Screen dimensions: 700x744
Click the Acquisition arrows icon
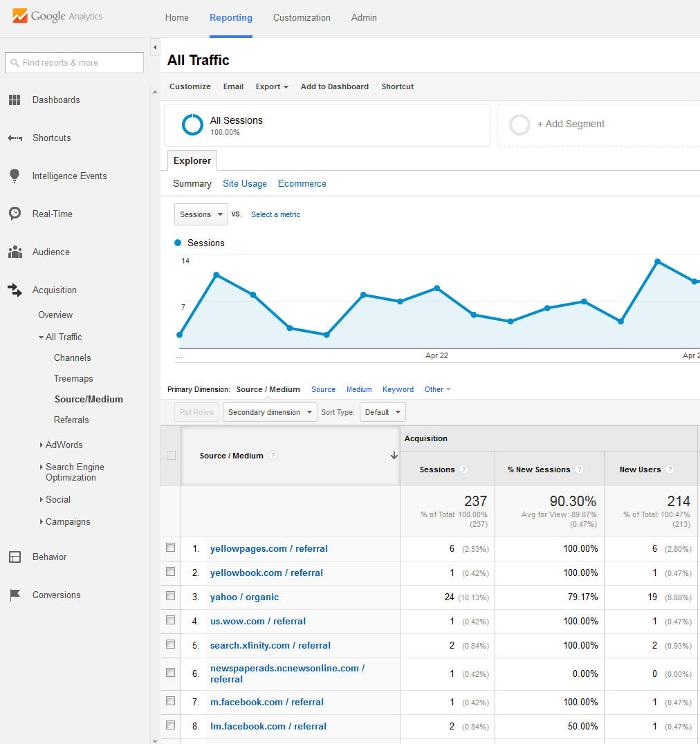tap(15, 290)
